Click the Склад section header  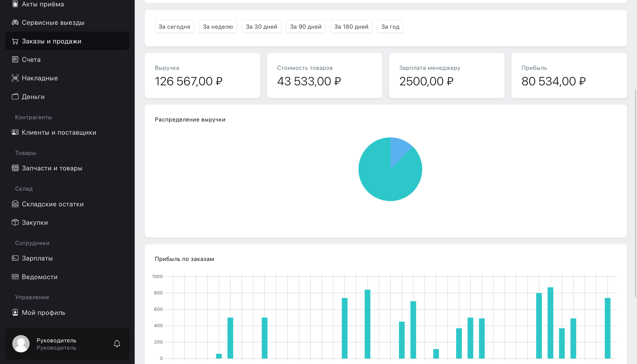[x=24, y=189]
